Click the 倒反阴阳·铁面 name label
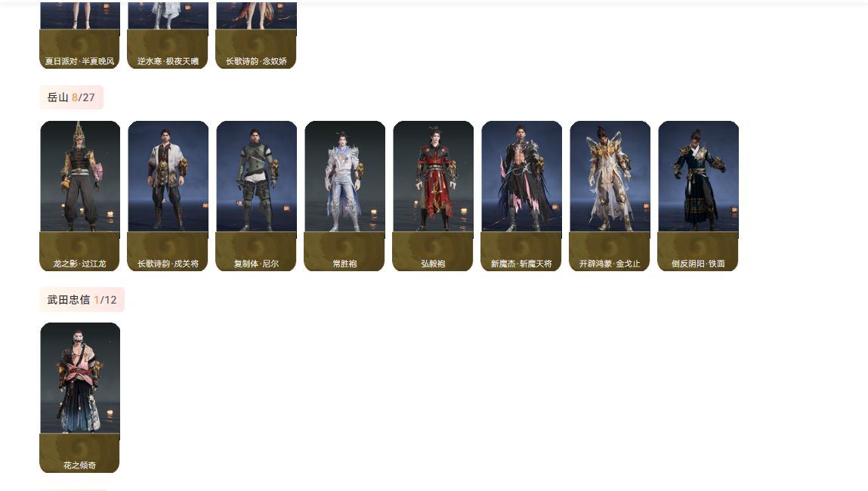The height and width of the screenshot is (491, 868). pyautogui.click(x=698, y=264)
